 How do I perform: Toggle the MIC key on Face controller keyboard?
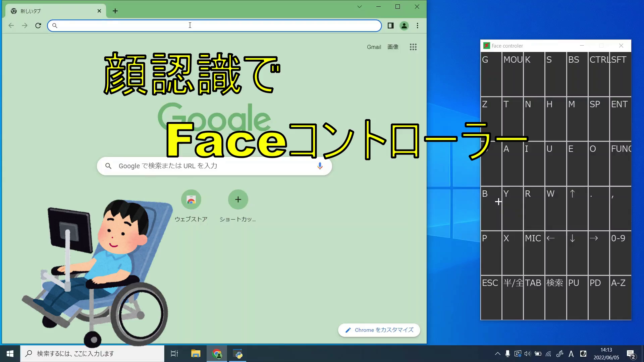(x=534, y=252)
